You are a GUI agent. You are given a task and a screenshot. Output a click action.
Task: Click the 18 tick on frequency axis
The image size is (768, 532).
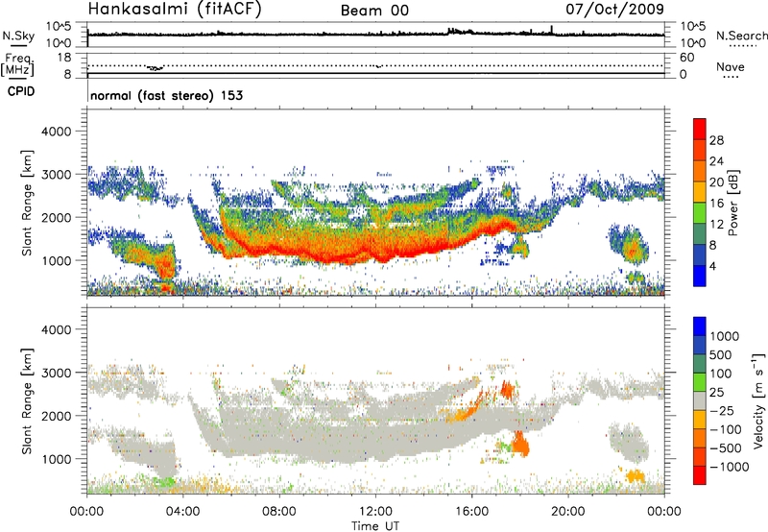65,58
